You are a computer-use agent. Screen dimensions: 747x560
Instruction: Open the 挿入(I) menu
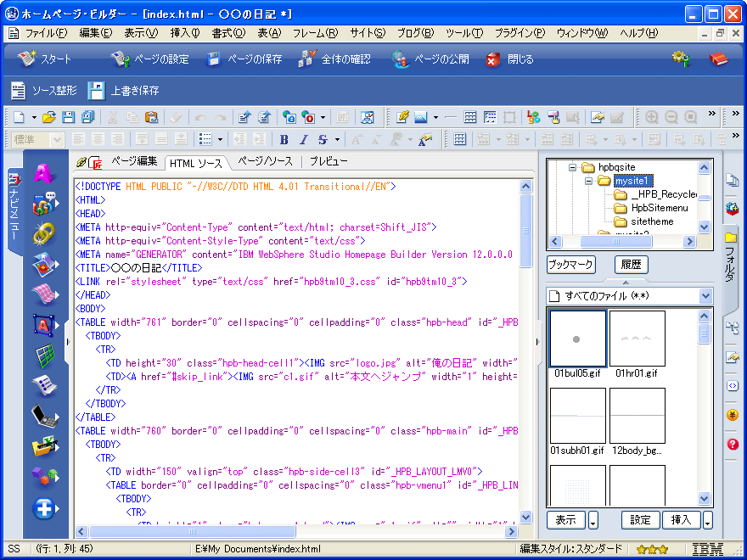pos(185,33)
